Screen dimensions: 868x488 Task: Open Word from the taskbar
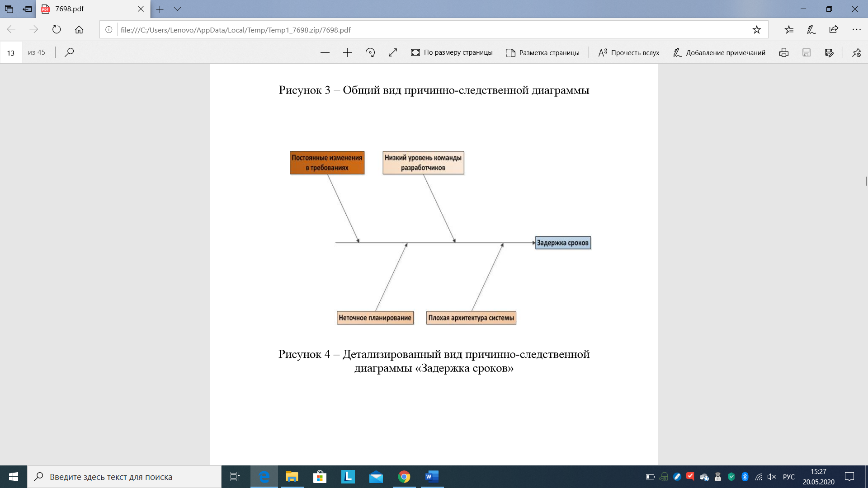tap(432, 477)
